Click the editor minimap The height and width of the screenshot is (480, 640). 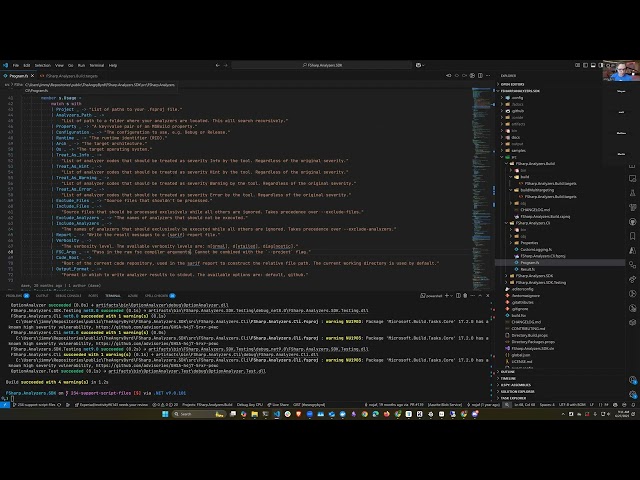(x=482, y=188)
